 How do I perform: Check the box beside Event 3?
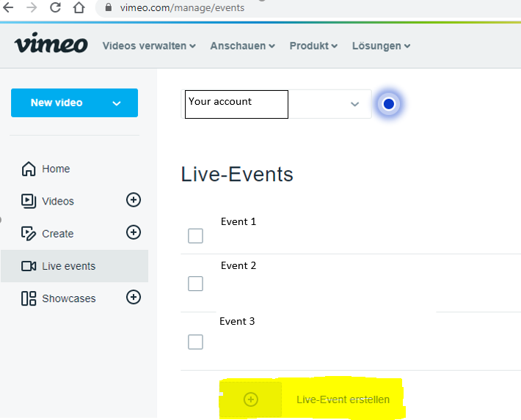coord(195,342)
